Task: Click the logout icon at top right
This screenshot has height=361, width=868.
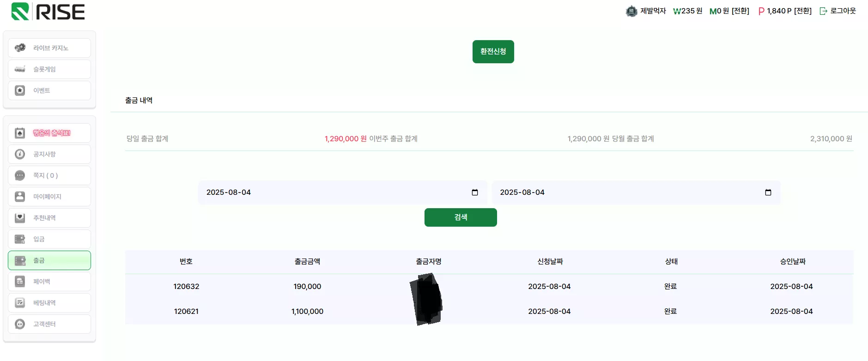Action: tap(824, 11)
